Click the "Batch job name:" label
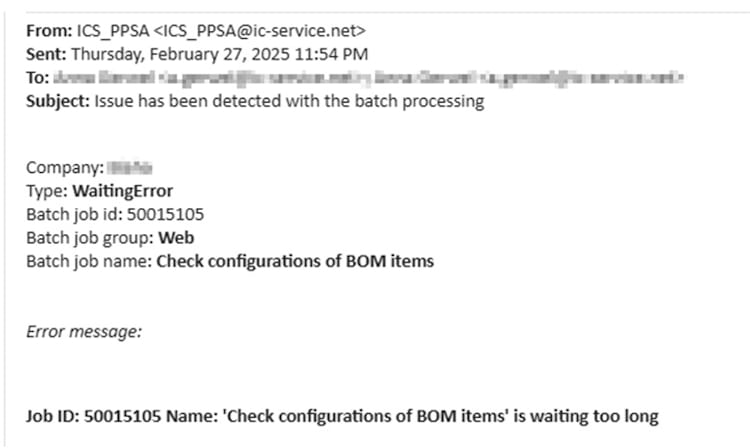Screen dimensions: 750x448 click(88, 262)
